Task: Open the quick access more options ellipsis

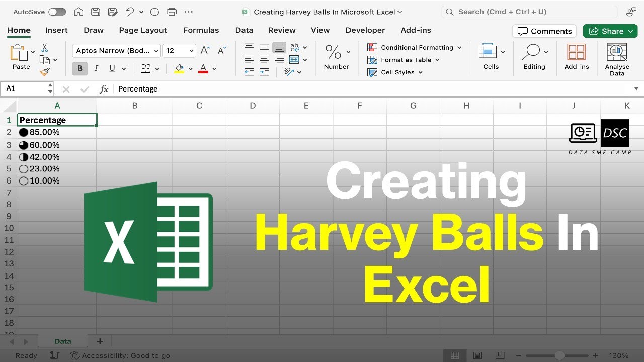Action: click(x=189, y=12)
